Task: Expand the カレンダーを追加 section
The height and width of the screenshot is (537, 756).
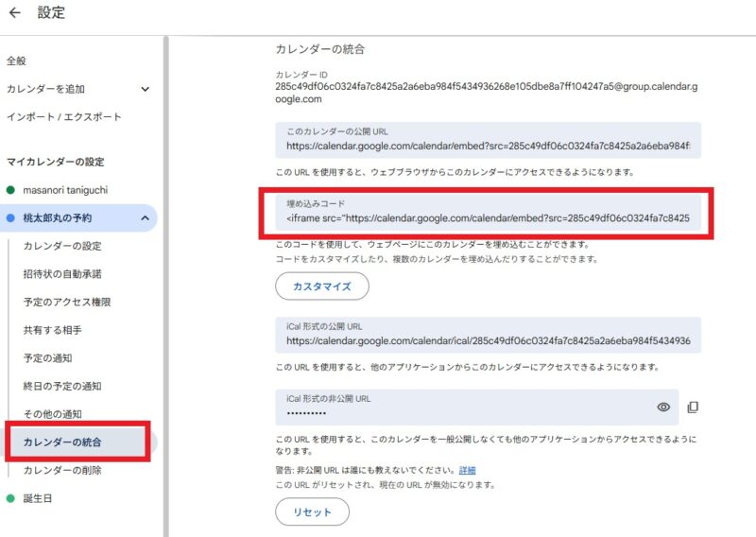Action: point(145,89)
